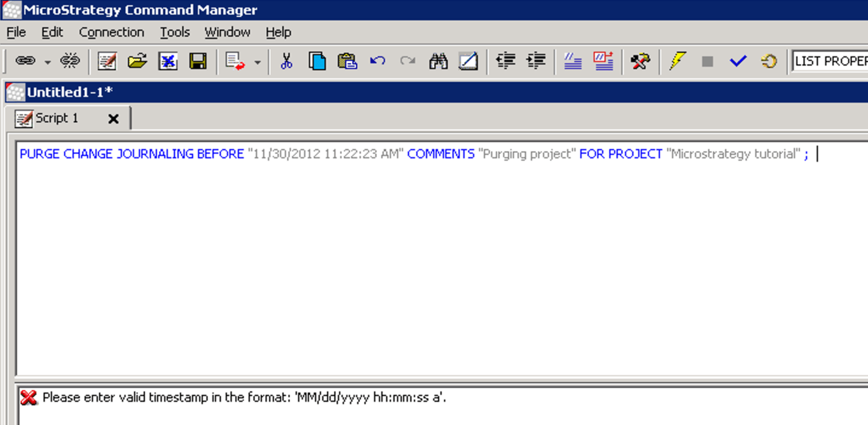
Task: Click the clear/edit window icon after binoculars
Action: tap(468, 61)
